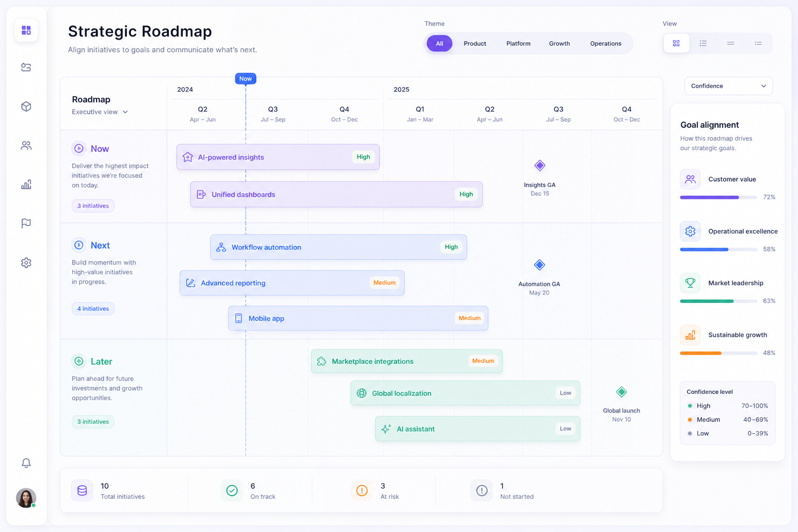
Task: Open the flag goals icon in sidebar
Action: [26, 223]
